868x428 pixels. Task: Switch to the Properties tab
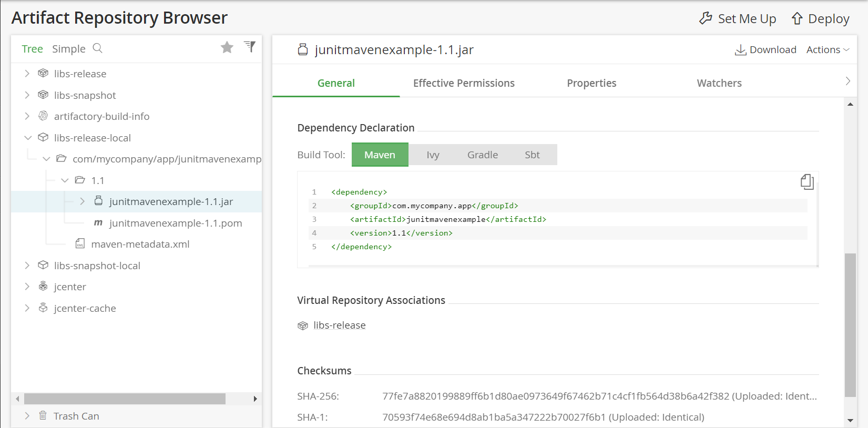click(591, 83)
